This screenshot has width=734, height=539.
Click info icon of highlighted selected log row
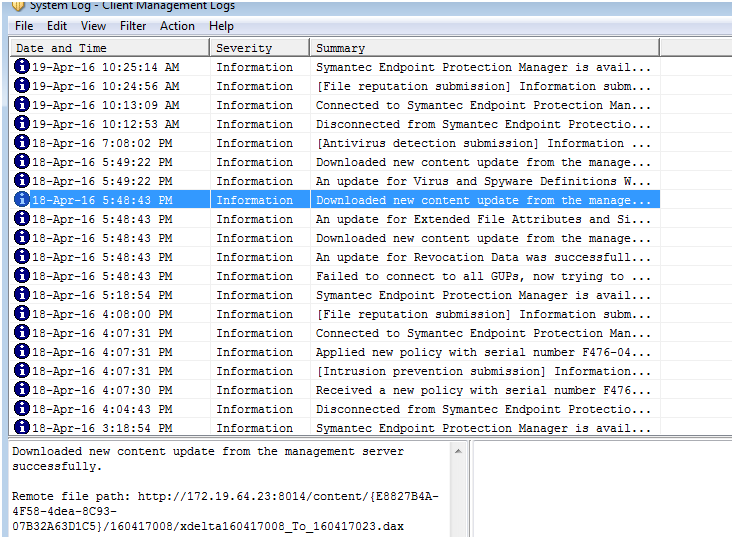[22, 199]
